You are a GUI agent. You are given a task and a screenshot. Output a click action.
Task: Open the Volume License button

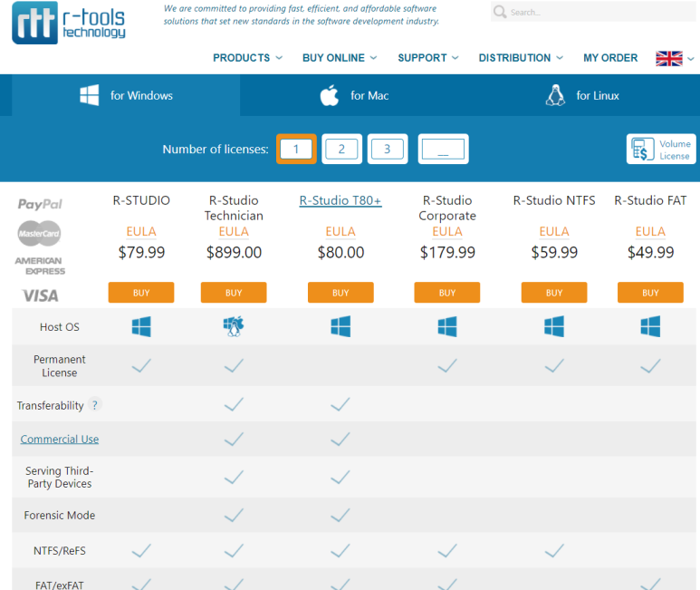pos(661,150)
